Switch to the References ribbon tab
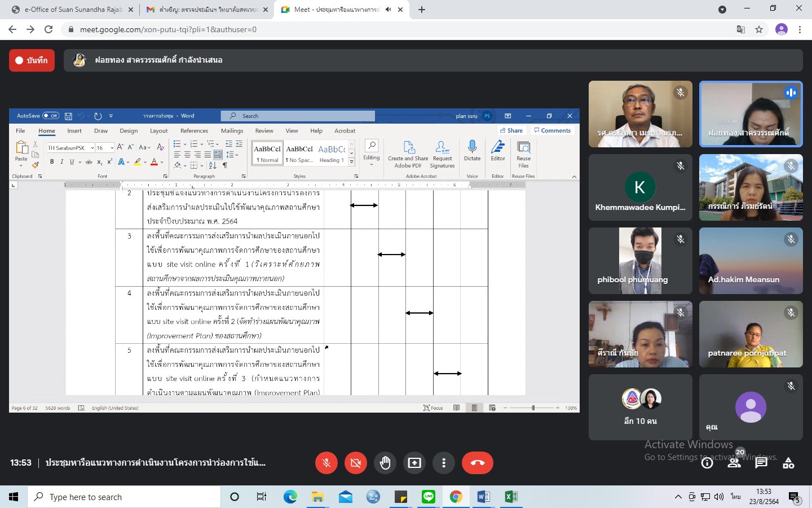Image resolution: width=812 pixels, height=508 pixels. pyautogui.click(x=194, y=131)
